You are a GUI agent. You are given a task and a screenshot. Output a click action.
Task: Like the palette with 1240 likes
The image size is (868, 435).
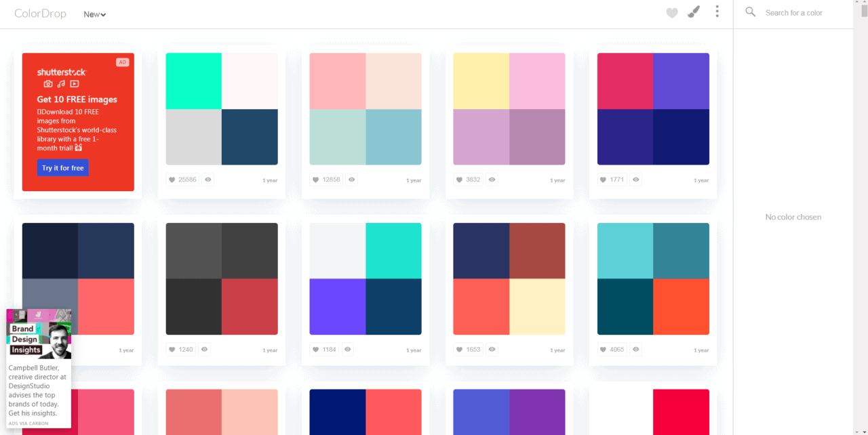(180, 350)
